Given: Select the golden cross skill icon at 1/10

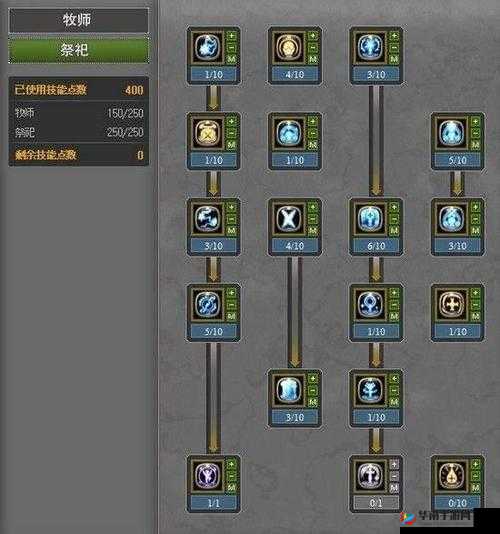Looking at the screenshot, I should 451,304.
